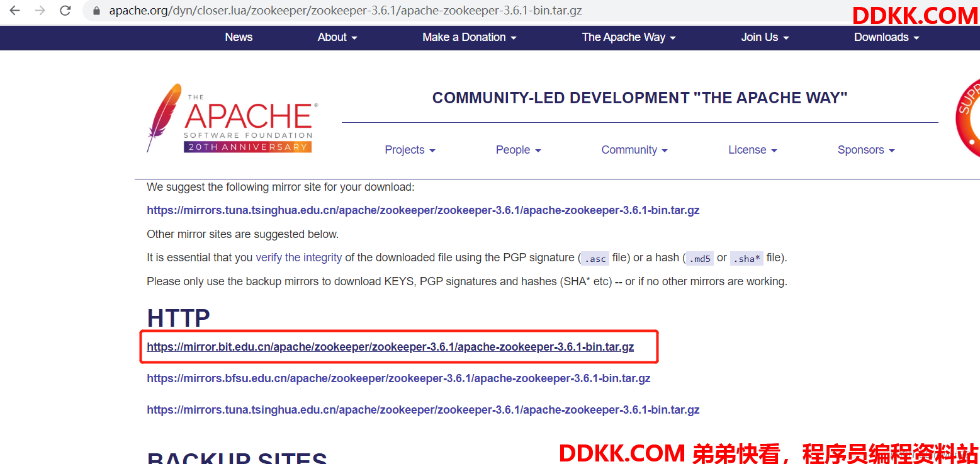Click the 'COMMUNITY-LED DEVELOPMENT' heading

640,98
